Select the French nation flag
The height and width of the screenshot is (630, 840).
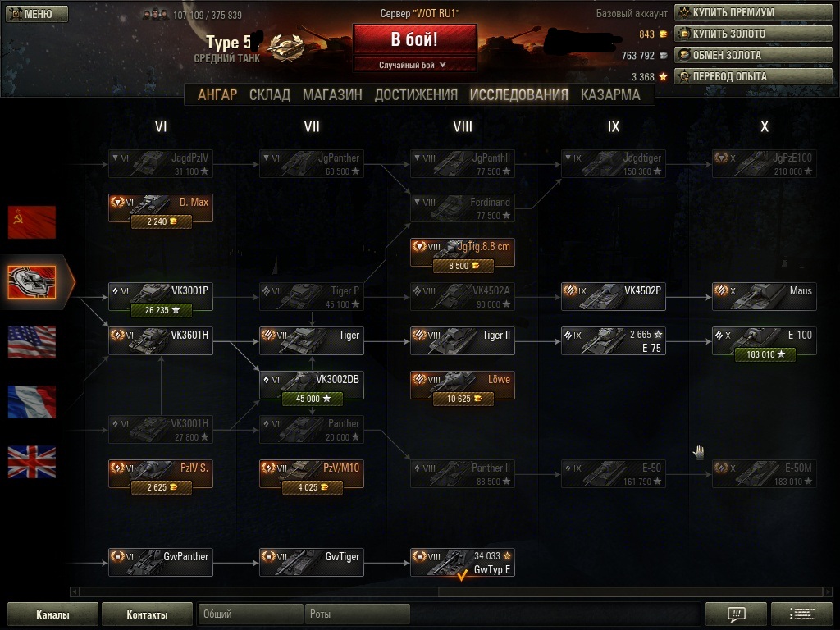click(32, 402)
